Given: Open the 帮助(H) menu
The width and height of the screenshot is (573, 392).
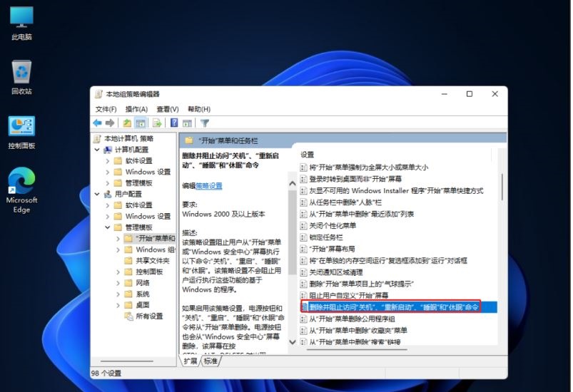Looking at the screenshot, I should tap(199, 109).
